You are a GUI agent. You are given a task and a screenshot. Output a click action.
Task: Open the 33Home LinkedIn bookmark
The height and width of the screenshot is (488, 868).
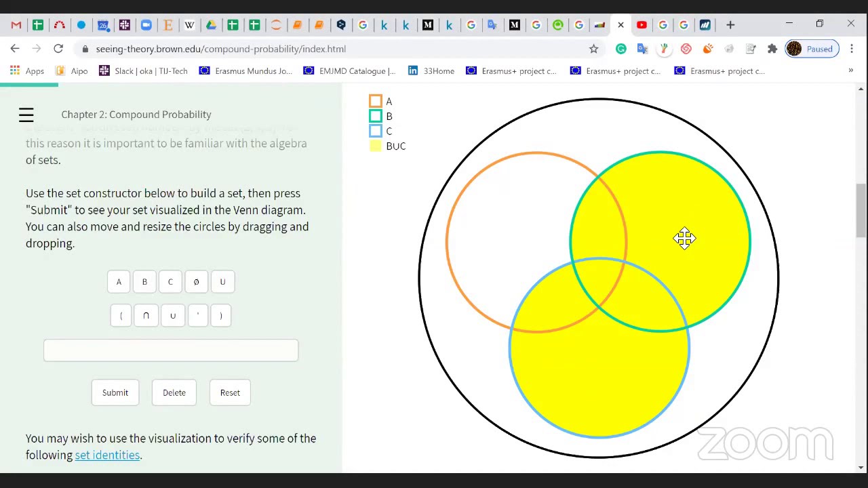pyautogui.click(x=431, y=71)
